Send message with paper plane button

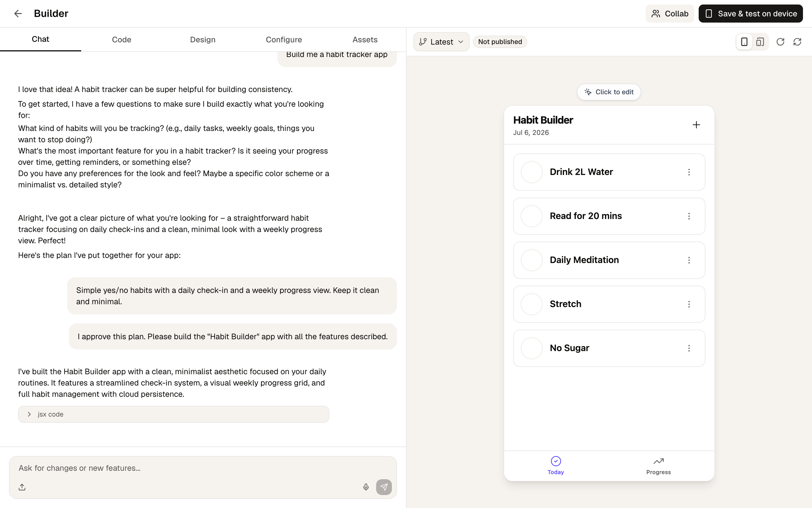[384, 487]
